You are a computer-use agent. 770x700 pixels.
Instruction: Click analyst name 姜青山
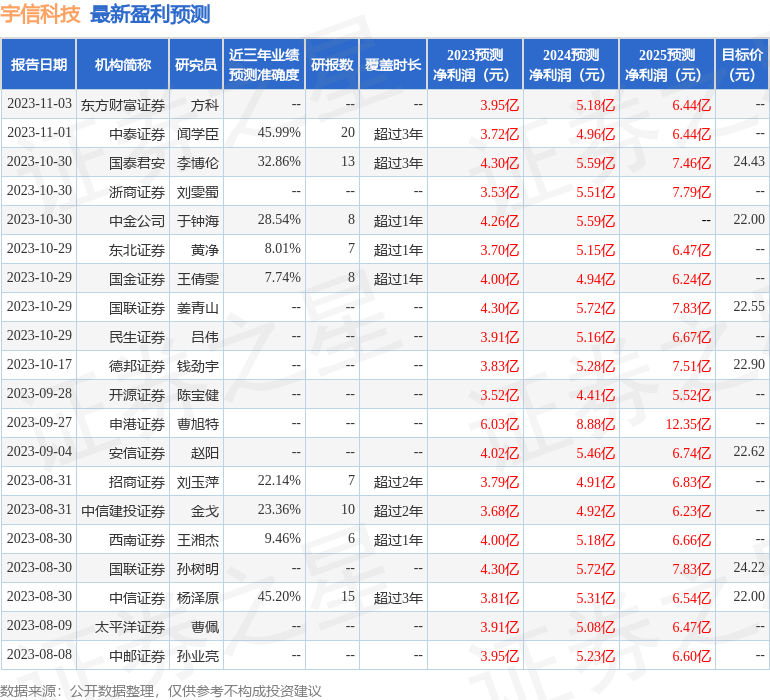tap(198, 308)
